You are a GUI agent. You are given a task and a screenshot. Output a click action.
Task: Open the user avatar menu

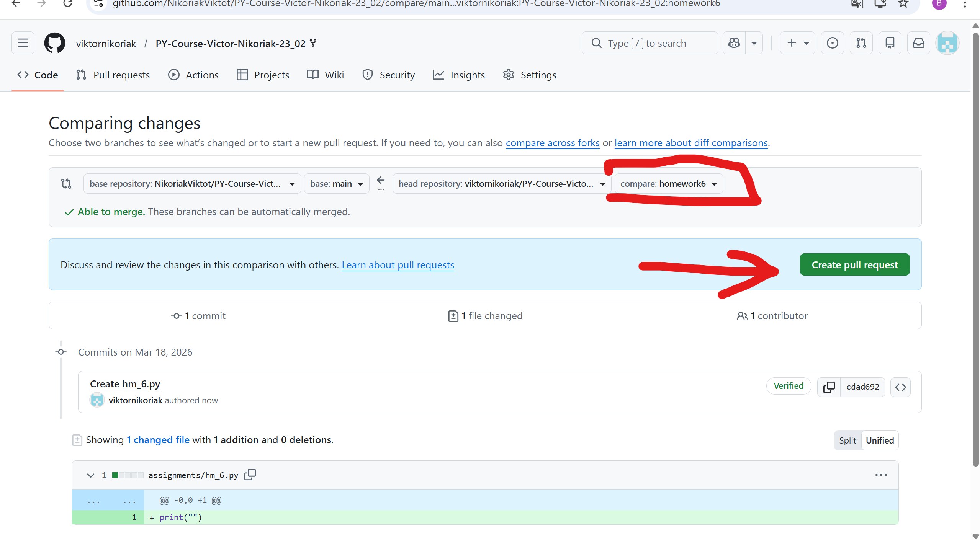coord(947,43)
